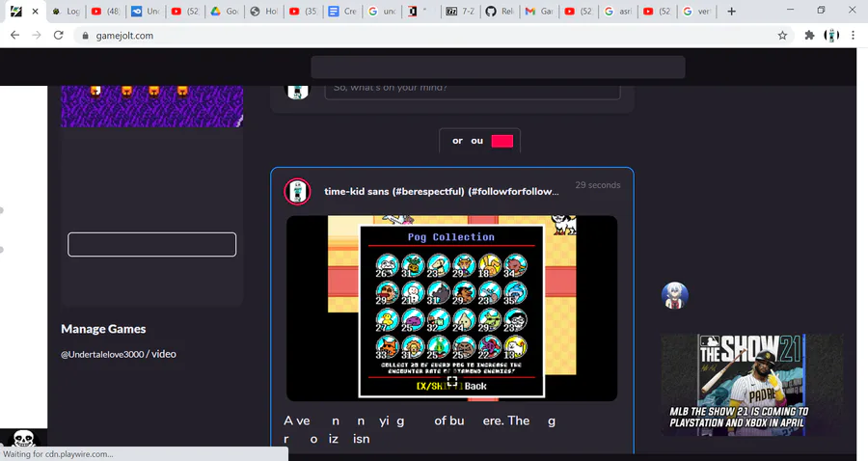Go forward in browser history
This screenshot has height=461, width=868.
point(37,36)
